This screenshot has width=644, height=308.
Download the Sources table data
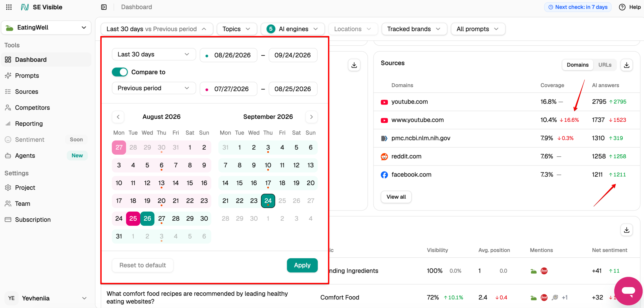[627, 65]
